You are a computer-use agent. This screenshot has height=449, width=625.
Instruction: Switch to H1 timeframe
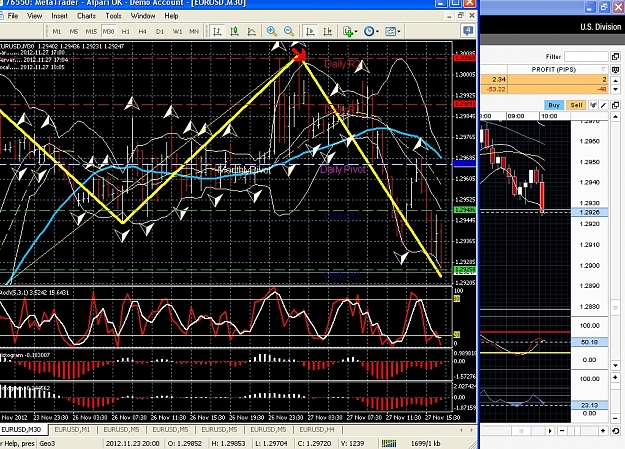[x=126, y=32]
